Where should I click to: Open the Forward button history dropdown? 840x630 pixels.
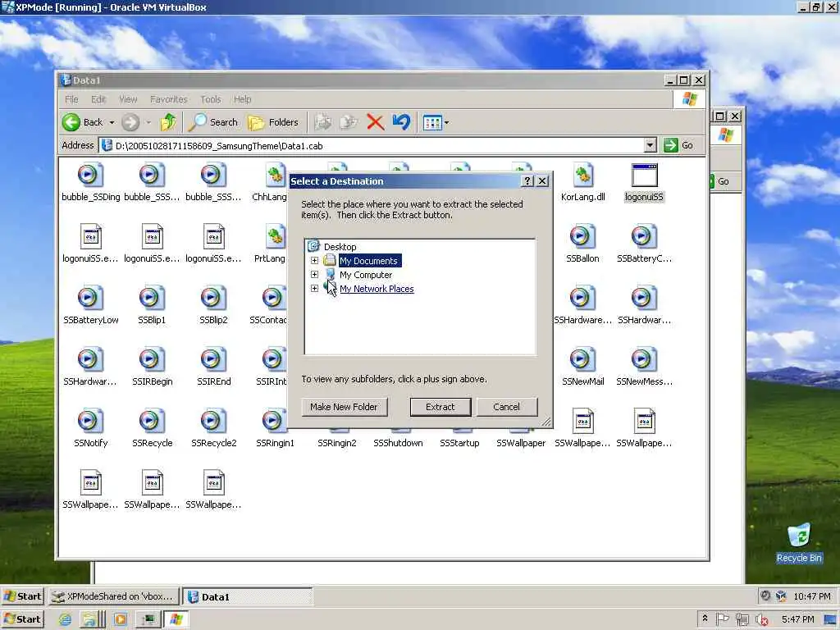148,123
